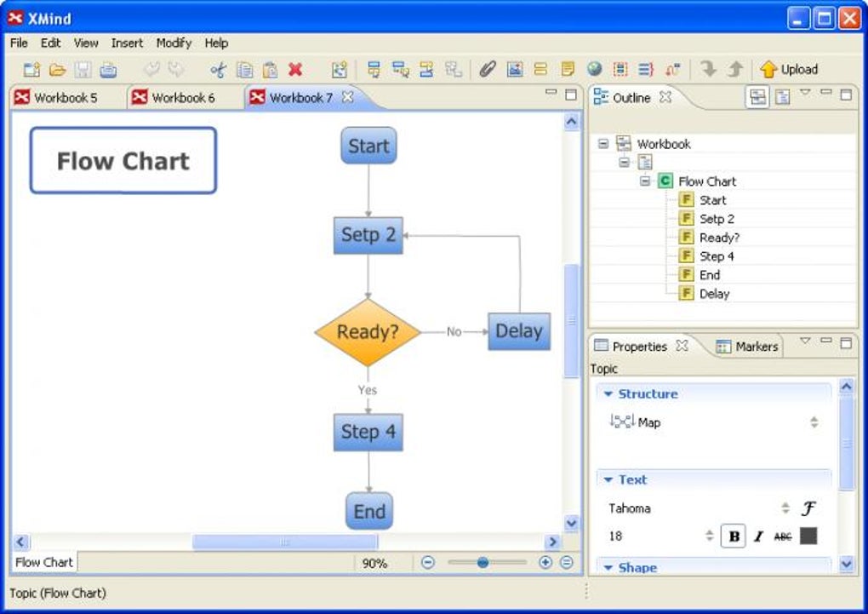This screenshot has width=868, height=614.
Task: Click the Drill Up arrow icon
Action: (735, 69)
